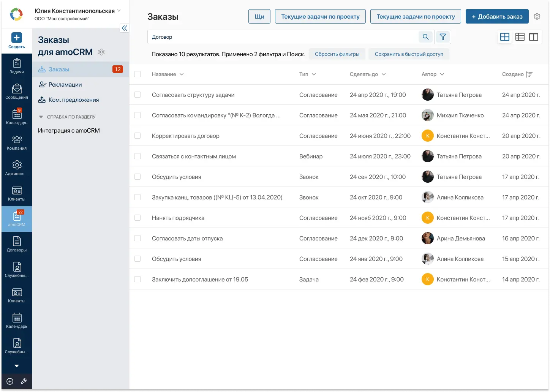
Task: Open the Компания sidebar icon
Action: [17, 142]
